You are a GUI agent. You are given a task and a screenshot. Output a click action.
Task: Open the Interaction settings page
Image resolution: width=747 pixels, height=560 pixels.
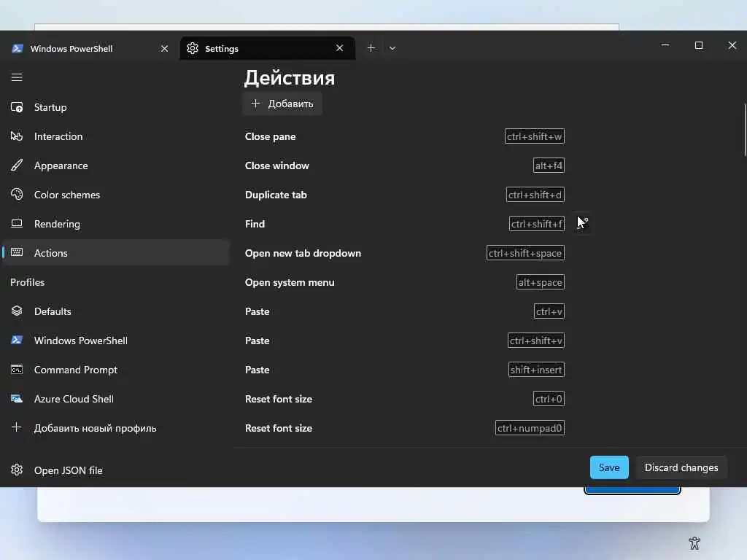(x=116, y=136)
